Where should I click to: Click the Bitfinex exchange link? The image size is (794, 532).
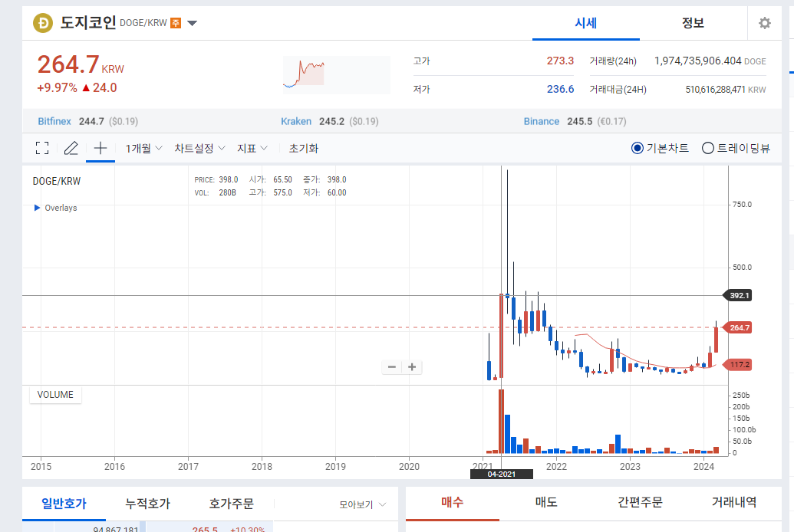point(54,121)
